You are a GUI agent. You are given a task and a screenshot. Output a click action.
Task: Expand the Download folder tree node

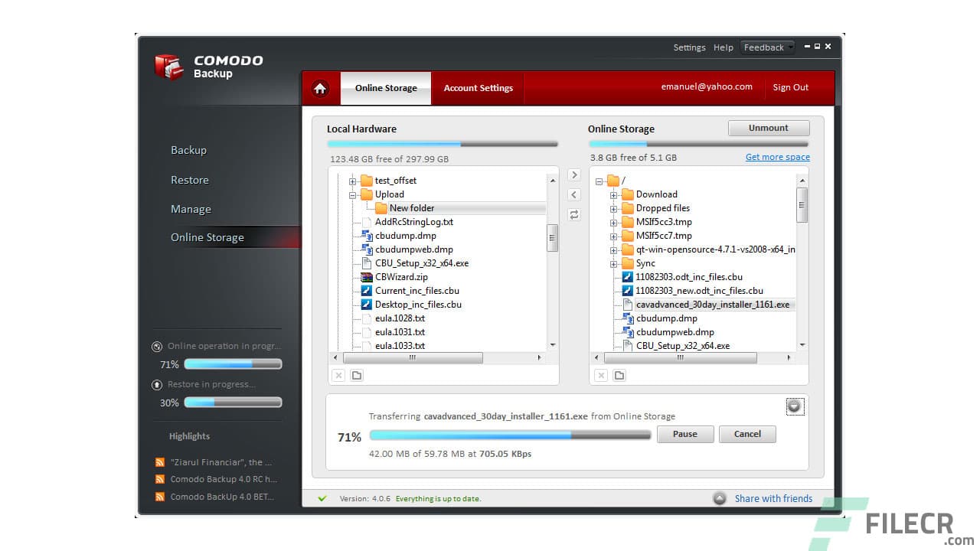pos(613,194)
